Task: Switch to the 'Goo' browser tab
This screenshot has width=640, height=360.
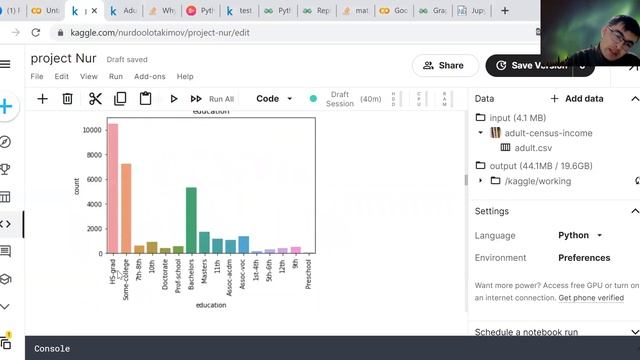Action: point(394,11)
